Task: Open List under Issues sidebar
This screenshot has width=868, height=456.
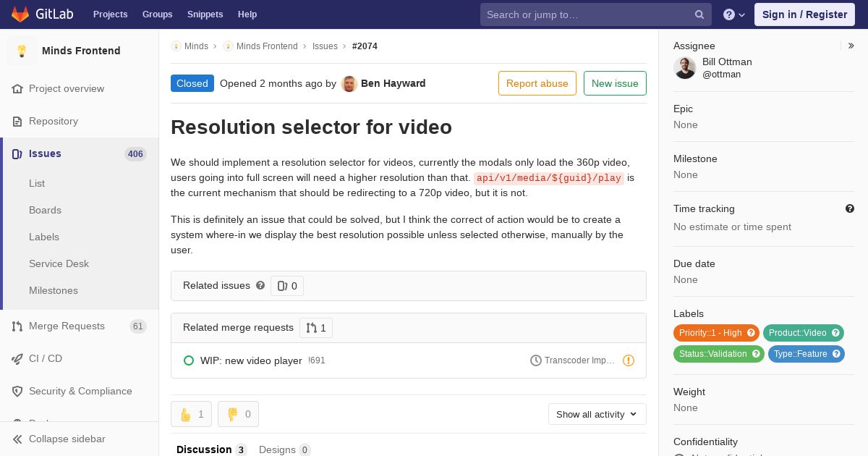Action: pos(37,183)
